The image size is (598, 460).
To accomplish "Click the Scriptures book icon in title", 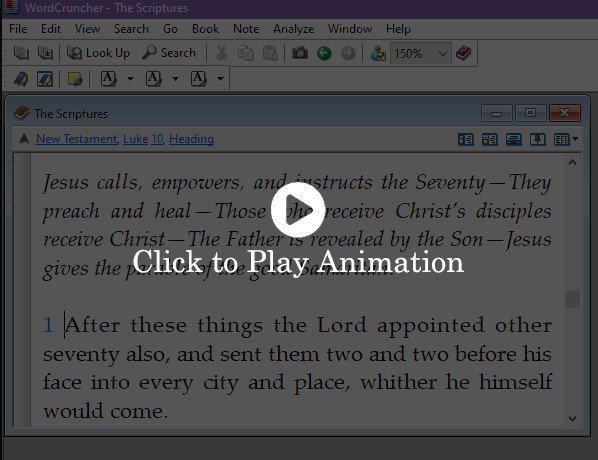I will click(x=21, y=113).
